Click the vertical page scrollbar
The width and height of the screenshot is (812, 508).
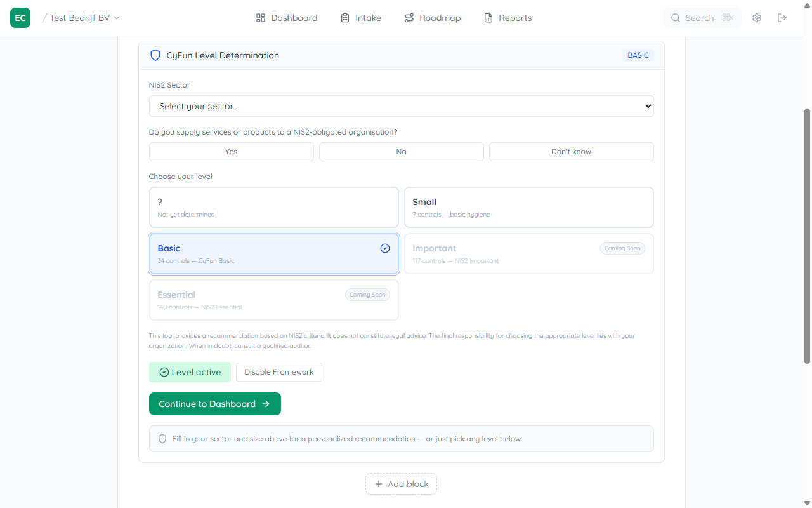[807, 235]
